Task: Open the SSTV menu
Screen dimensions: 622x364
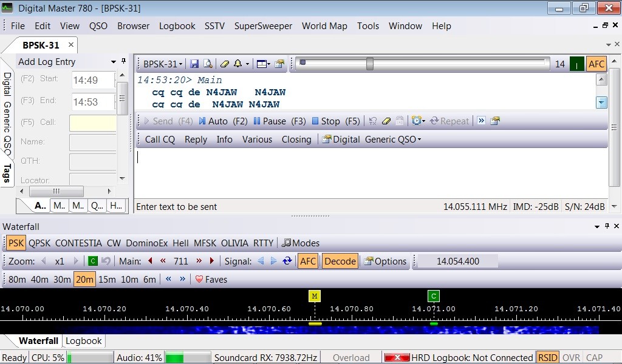Action: (214, 25)
